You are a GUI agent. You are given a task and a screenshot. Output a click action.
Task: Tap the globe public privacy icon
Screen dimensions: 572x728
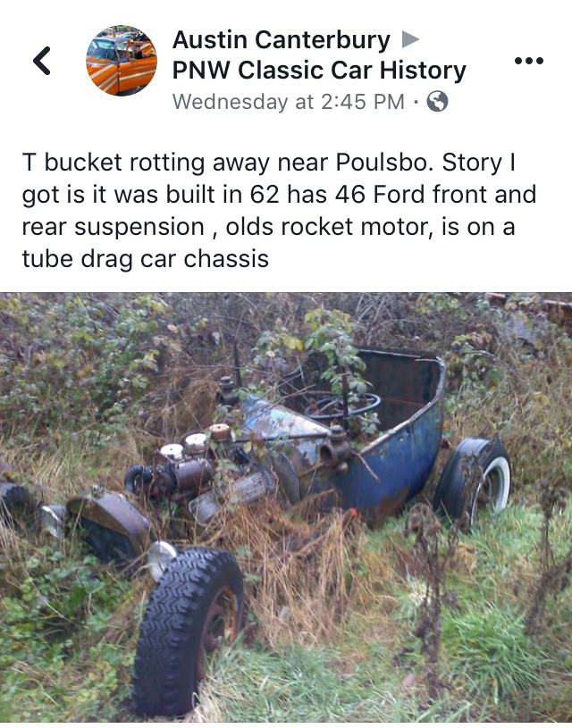(x=437, y=101)
